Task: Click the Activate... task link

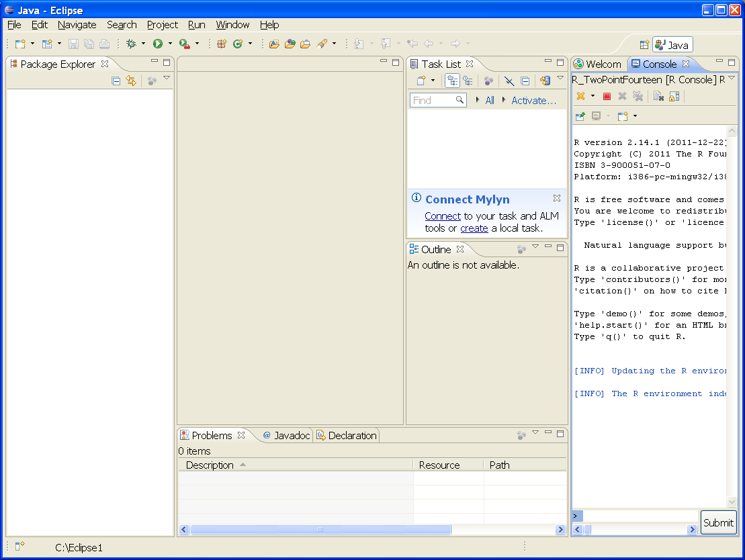Action: point(533,100)
